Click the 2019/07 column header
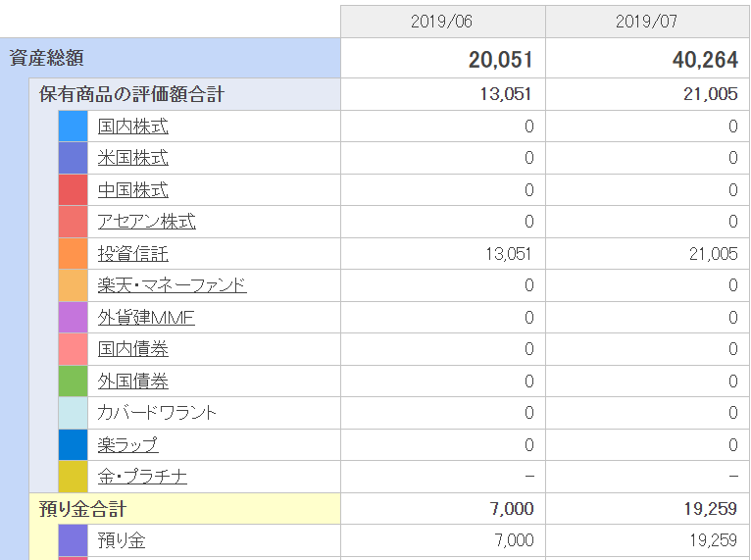Screen dimensions: 751x560 point(648,22)
